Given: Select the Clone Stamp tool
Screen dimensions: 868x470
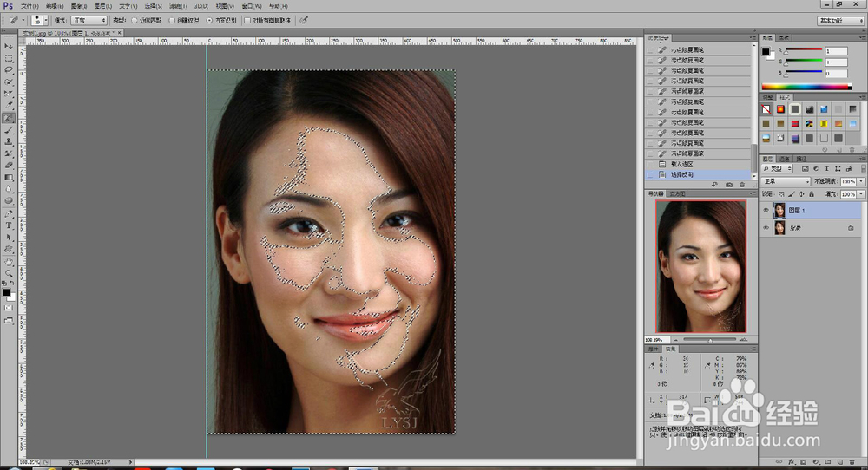Looking at the screenshot, I should coord(9,141).
